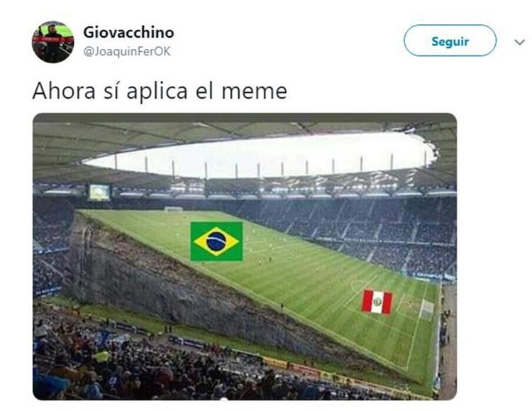532x411 pixels.
Task: Click the center circle arc on the pitch
Action: point(355,285)
